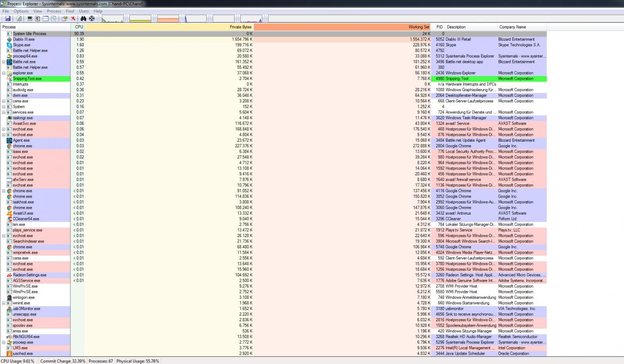Open the Process menu
Viewport: 624px width, 364px height.
click(x=54, y=11)
